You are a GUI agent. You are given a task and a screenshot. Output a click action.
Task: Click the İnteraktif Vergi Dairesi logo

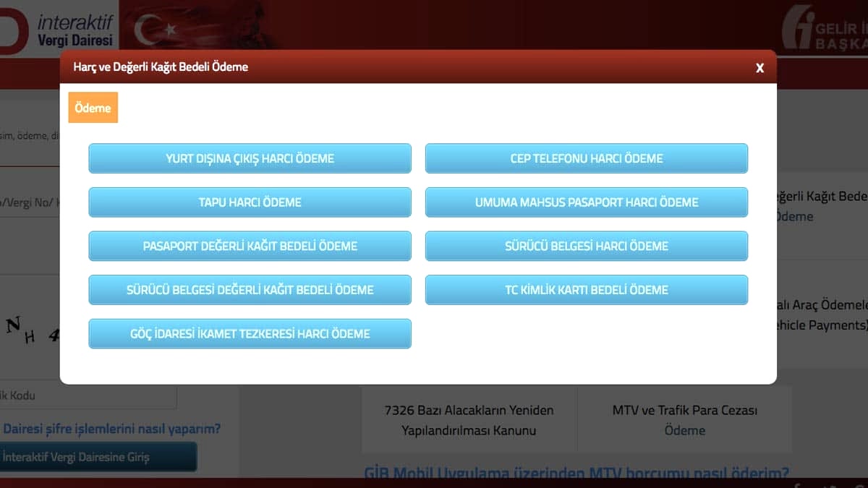pyautogui.click(x=58, y=27)
